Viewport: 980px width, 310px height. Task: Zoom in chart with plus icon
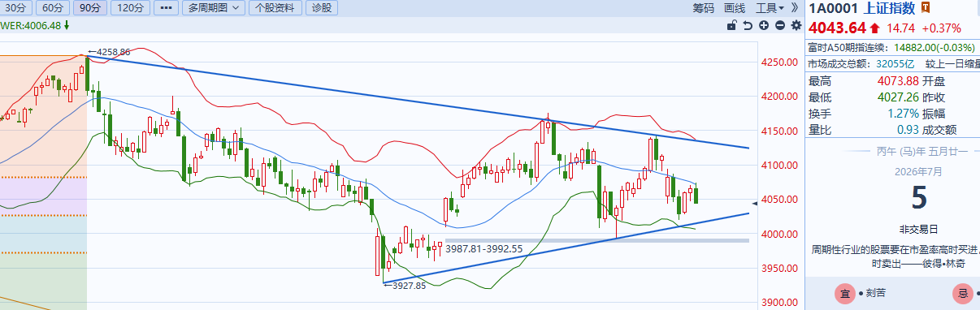click(764, 25)
